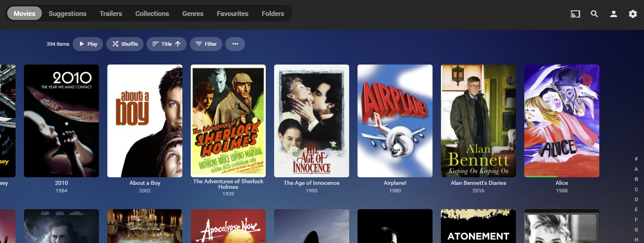Click the green progress bar on Alice poster
Image resolution: width=644 pixels, height=243 pixels.
click(x=541, y=176)
